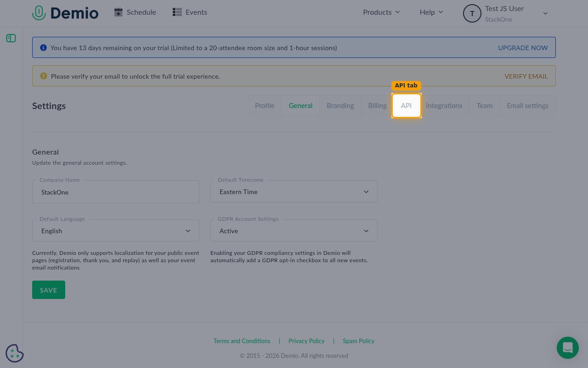The height and width of the screenshot is (368, 588).
Task: Open Privacy Policy link
Action: tap(306, 341)
